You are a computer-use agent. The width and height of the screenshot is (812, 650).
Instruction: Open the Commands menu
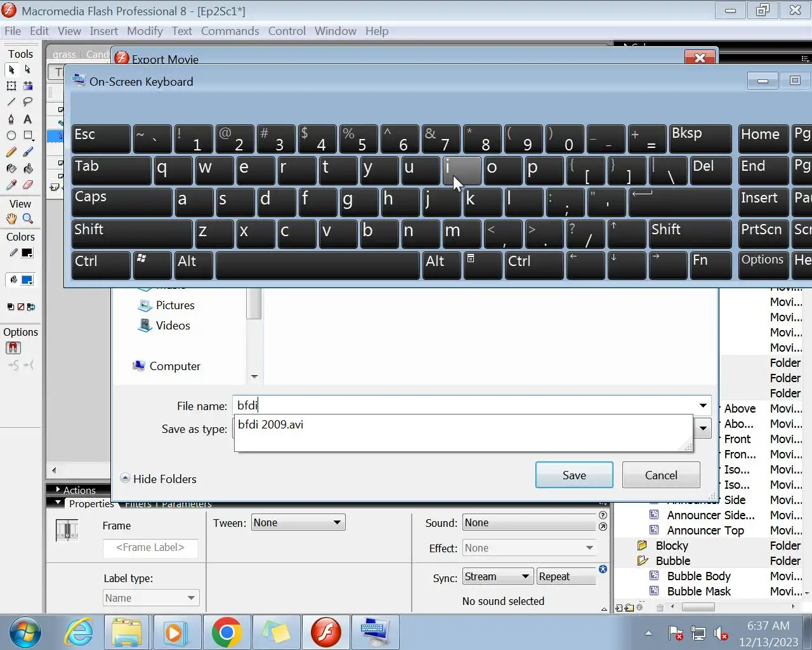click(x=230, y=31)
